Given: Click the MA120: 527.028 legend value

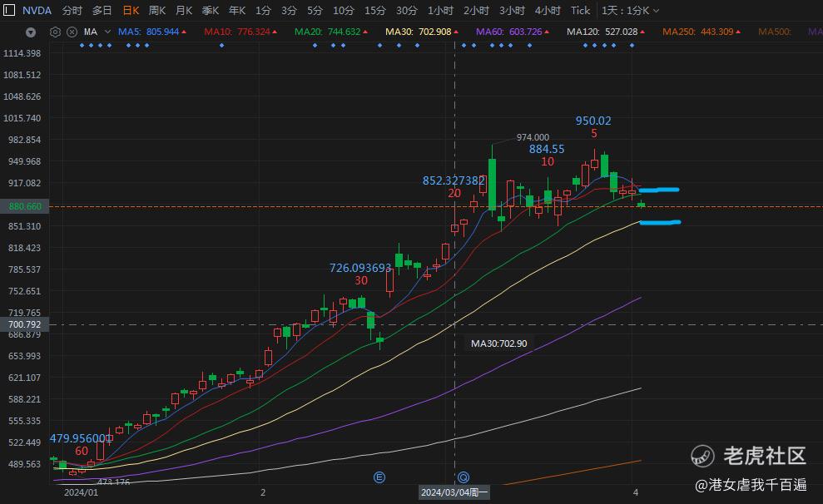Looking at the screenshot, I should pyautogui.click(x=606, y=32).
